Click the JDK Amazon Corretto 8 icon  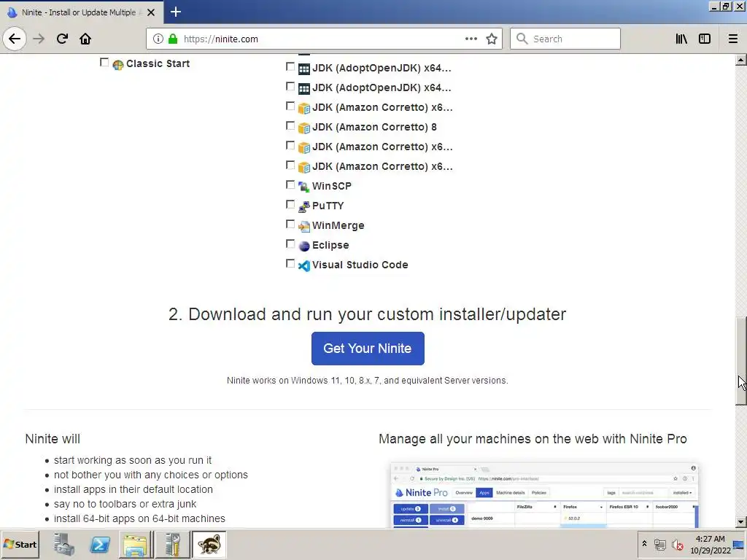click(304, 128)
